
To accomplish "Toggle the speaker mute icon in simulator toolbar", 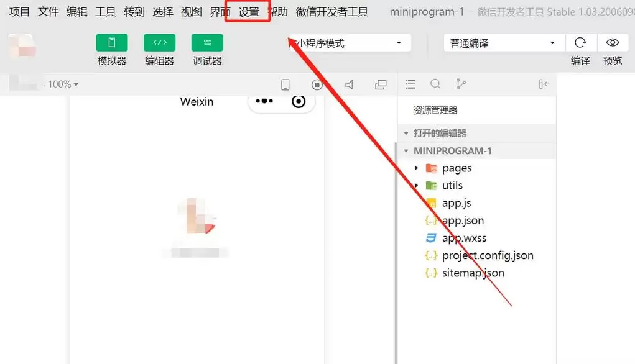I will (x=349, y=84).
